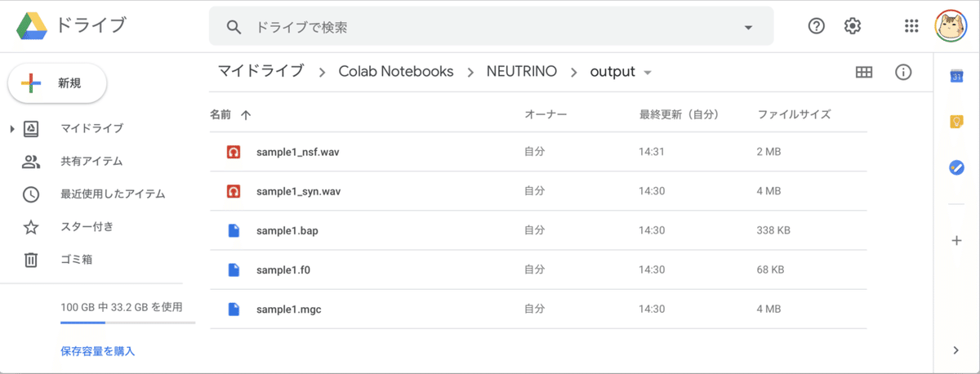Open the Google apps grid icon
The height and width of the screenshot is (374, 980).
click(912, 26)
